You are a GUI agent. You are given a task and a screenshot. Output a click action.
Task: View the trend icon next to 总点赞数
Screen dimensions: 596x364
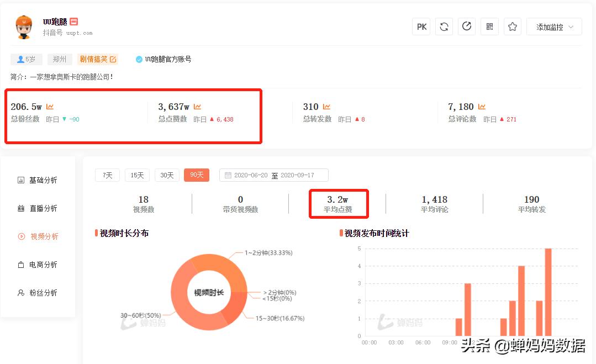pyautogui.click(x=197, y=105)
